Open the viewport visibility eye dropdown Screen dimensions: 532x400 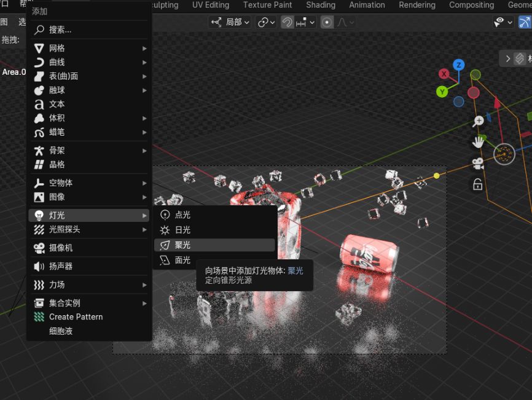tap(503, 22)
